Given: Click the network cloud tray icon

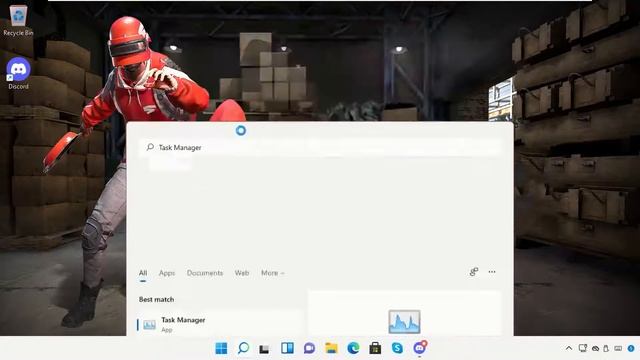Looking at the screenshot, I should point(596,349).
